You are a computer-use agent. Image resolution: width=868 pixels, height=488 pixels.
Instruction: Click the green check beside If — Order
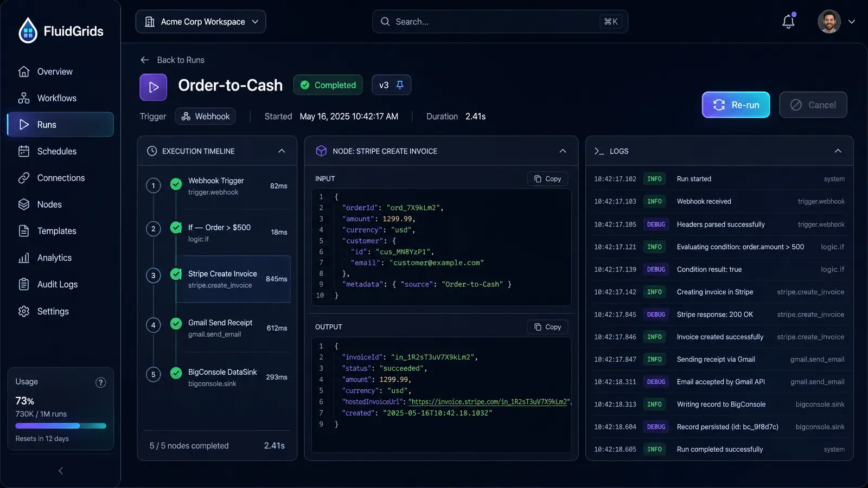[x=176, y=228]
